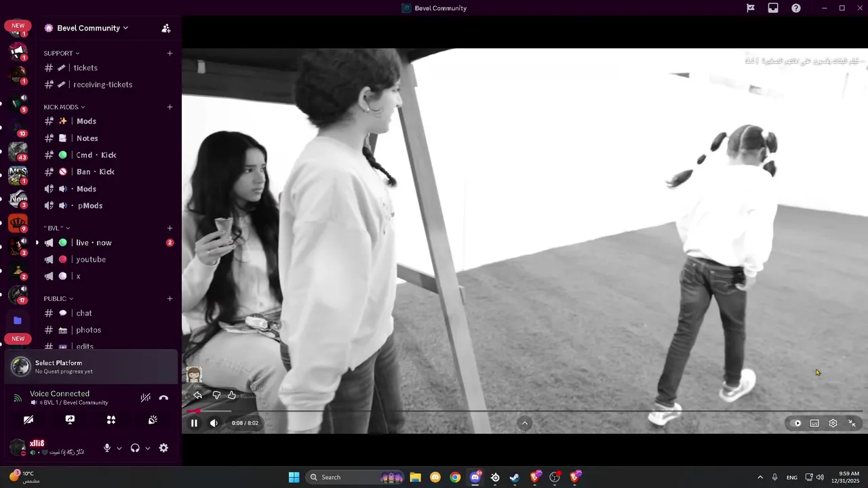This screenshot has width=868, height=488.
Task: Add a channel to the KICK MODS category
Action: 170,107
